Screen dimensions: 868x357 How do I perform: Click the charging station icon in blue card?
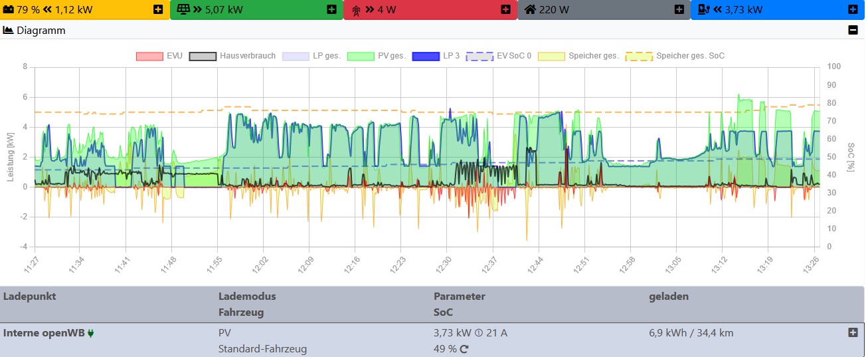click(703, 9)
